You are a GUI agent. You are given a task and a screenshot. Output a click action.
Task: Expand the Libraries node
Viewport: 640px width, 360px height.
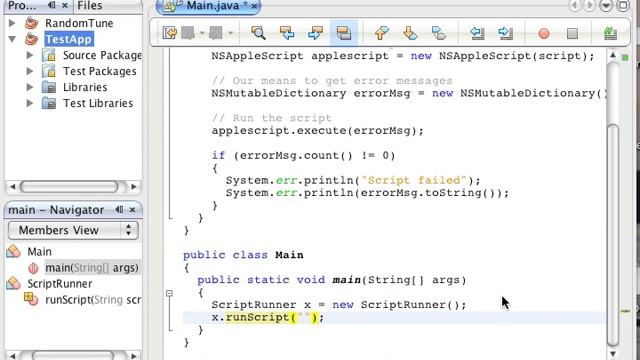(30, 87)
